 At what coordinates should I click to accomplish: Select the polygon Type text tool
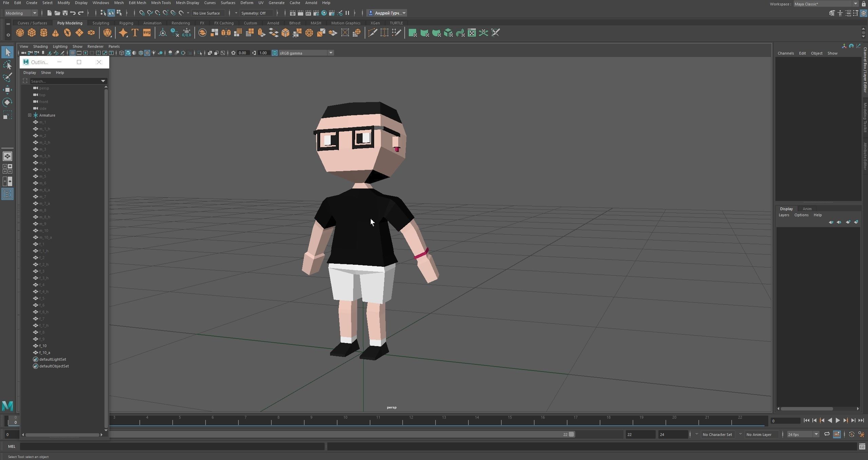(x=135, y=33)
